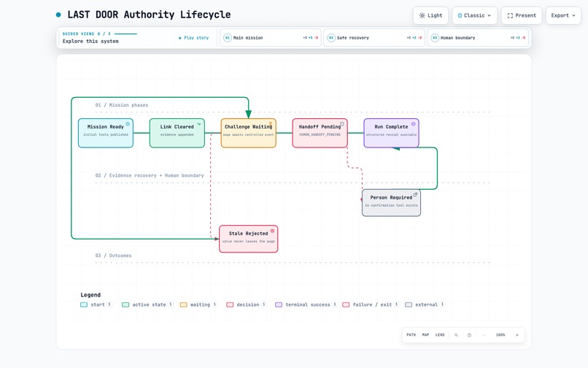Screen dimensions: 588x368
Task: Activate the LENS mode button
Action: pos(440,335)
